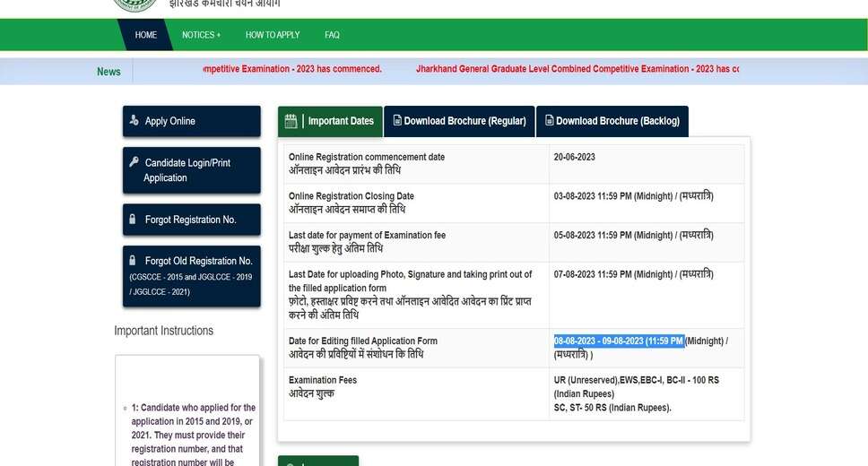The image size is (868, 466).
Task: Open Download Brochure (Backlog) tab
Action: pyautogui.click(x=612, y=121)
